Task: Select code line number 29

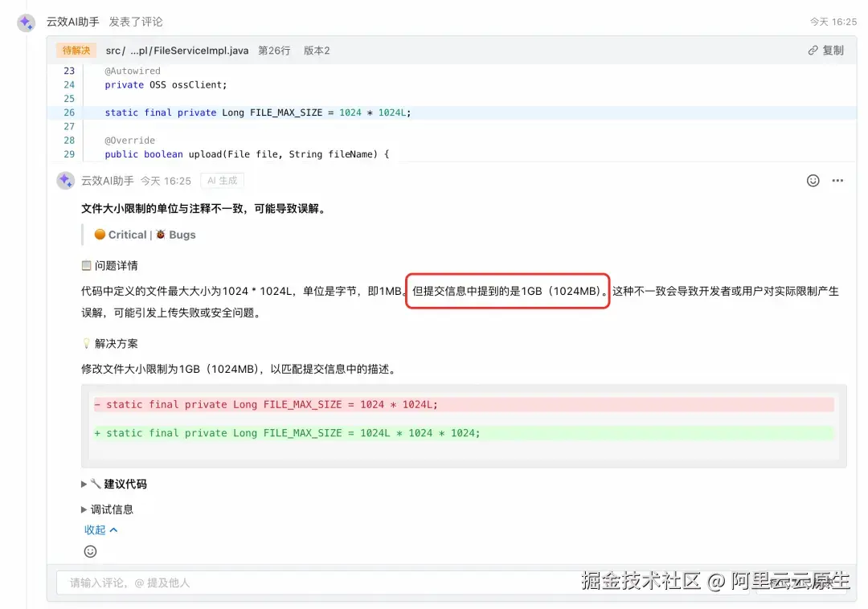Action: pos(69,153)
